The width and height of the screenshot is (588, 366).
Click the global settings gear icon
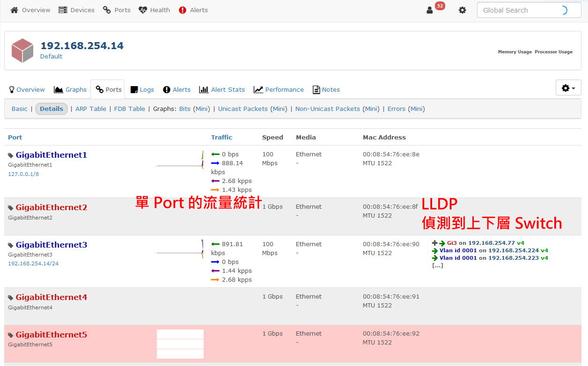point(463,10)
